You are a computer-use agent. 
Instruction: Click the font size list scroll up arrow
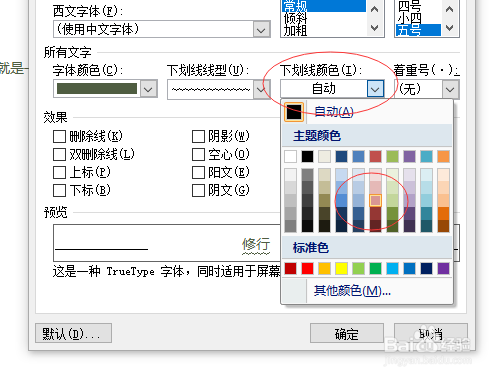(449, 9)
